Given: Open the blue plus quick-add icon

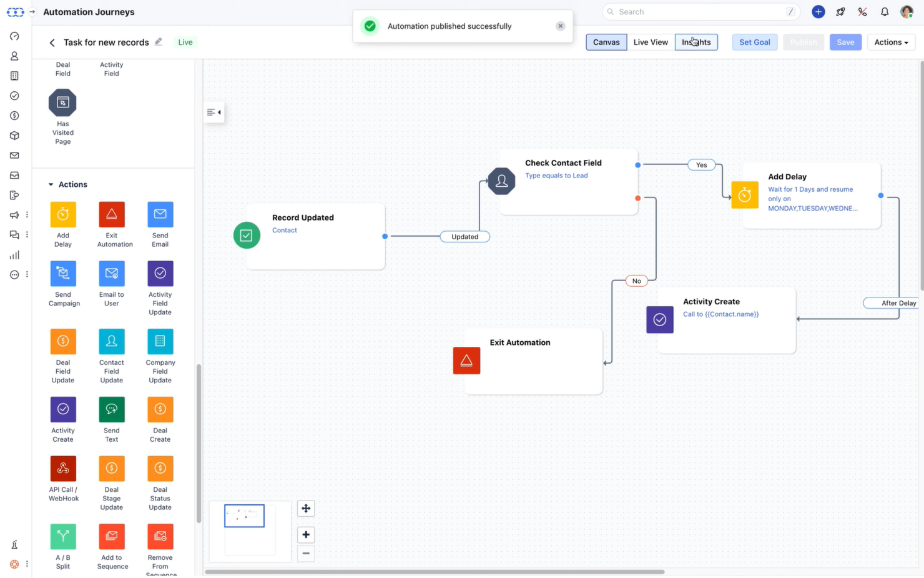Looking at the screenshot, I should pos(818,11).
